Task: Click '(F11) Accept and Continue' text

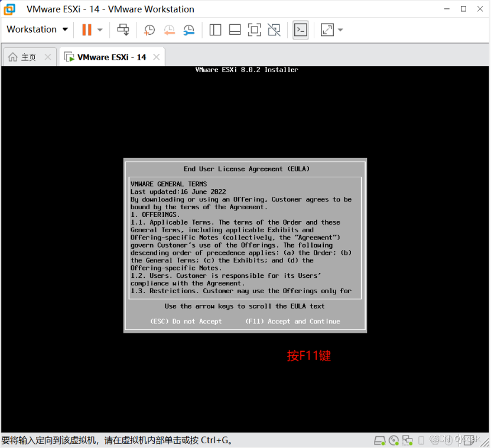Action: click(293, 322)
